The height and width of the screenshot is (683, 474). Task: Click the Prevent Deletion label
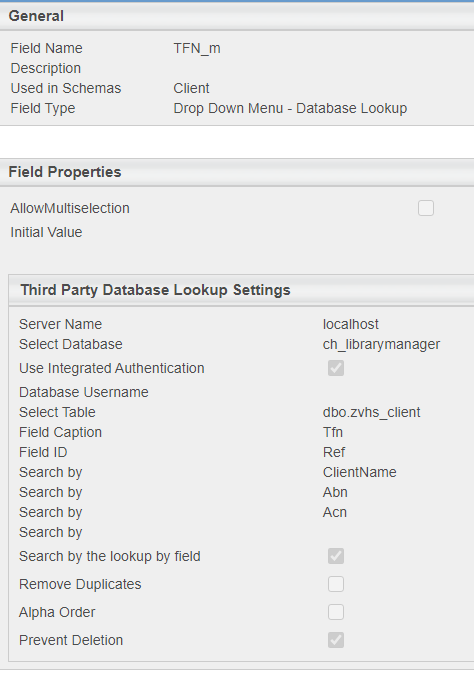click(71, 640)
